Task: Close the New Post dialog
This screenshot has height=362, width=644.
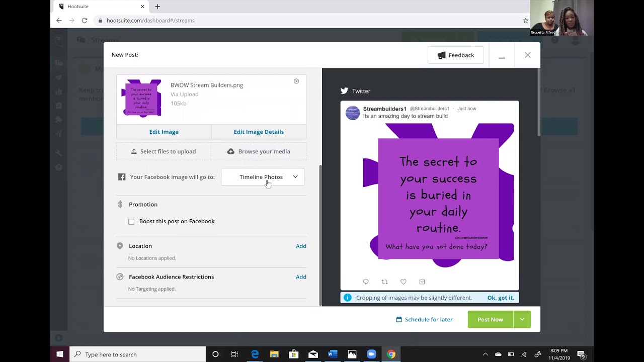Action: pyautogui.click(x=527, y=55)
